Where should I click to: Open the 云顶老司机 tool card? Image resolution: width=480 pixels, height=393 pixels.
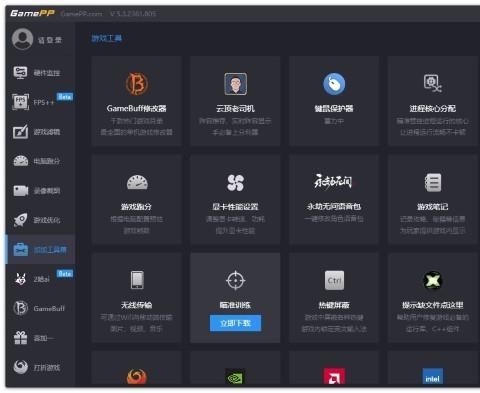[x=235, y=101]
